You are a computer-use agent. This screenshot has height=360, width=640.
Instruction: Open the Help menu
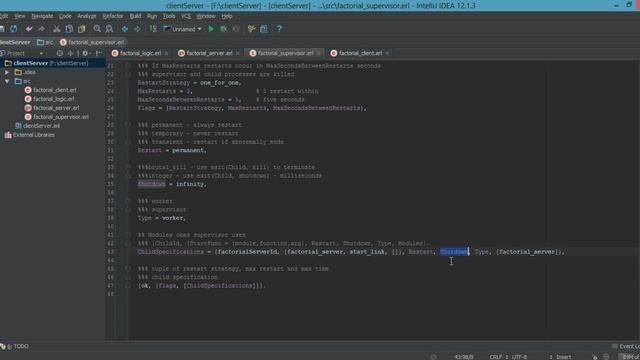[x=227, y=16]
